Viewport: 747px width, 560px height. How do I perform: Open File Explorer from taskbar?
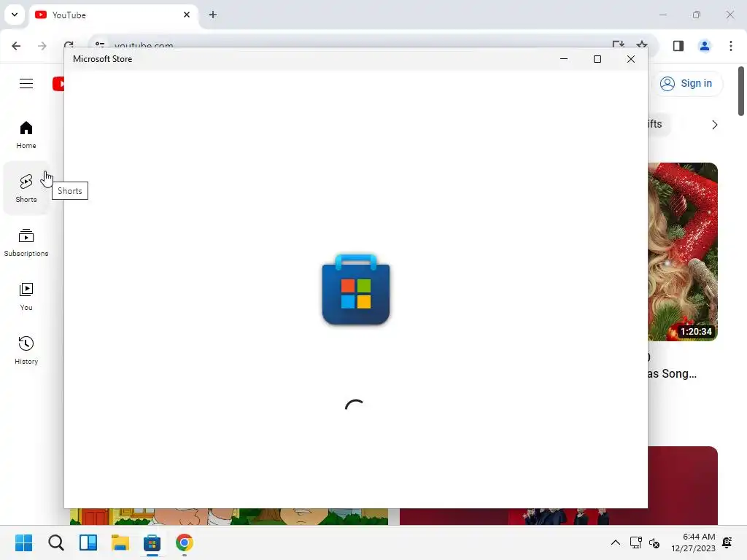click(x=120, y=542)
